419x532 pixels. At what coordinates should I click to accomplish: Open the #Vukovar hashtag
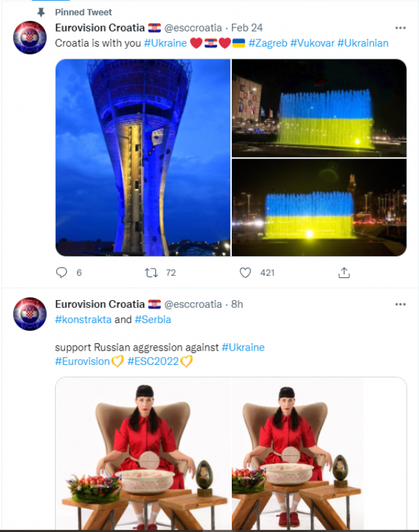point(312,43)
